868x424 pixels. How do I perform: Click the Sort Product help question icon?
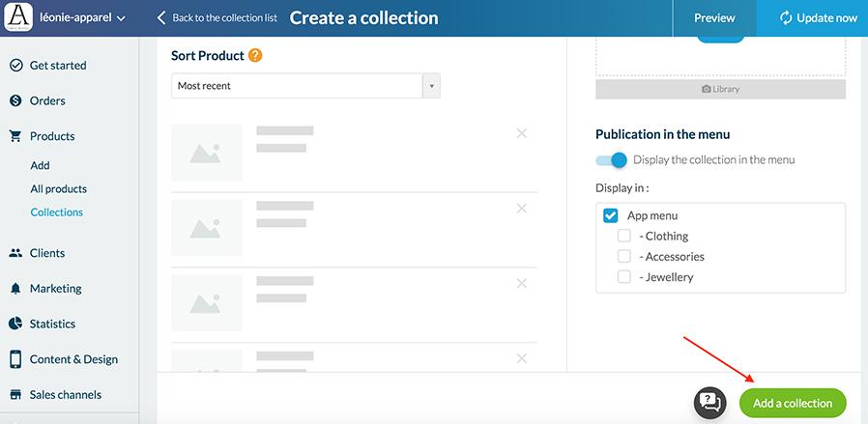coord(255,56)
